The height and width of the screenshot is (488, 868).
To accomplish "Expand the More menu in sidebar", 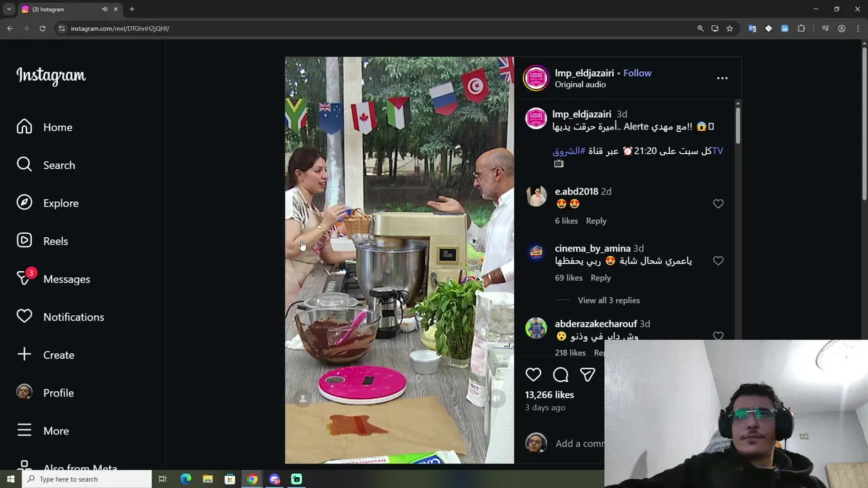I will point(54,430).
